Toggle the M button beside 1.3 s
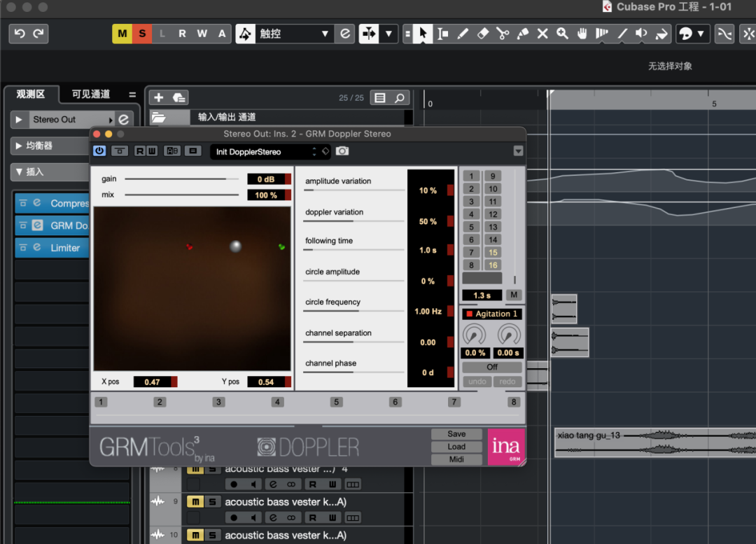 point(514,295)
